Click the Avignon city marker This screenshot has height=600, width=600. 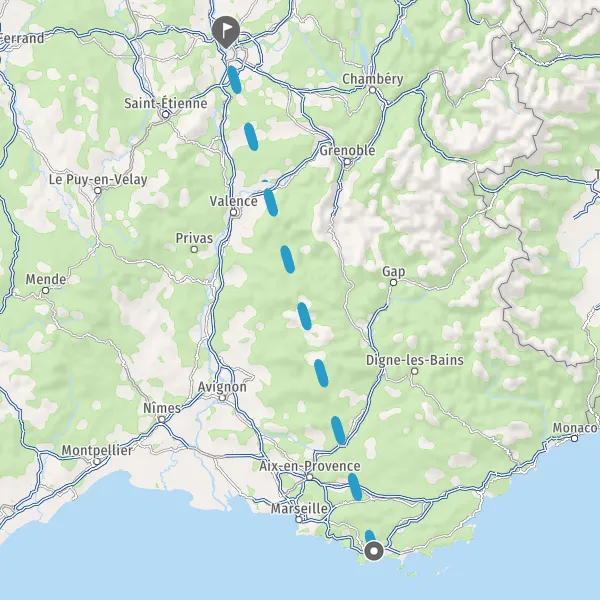coord(222,398)
